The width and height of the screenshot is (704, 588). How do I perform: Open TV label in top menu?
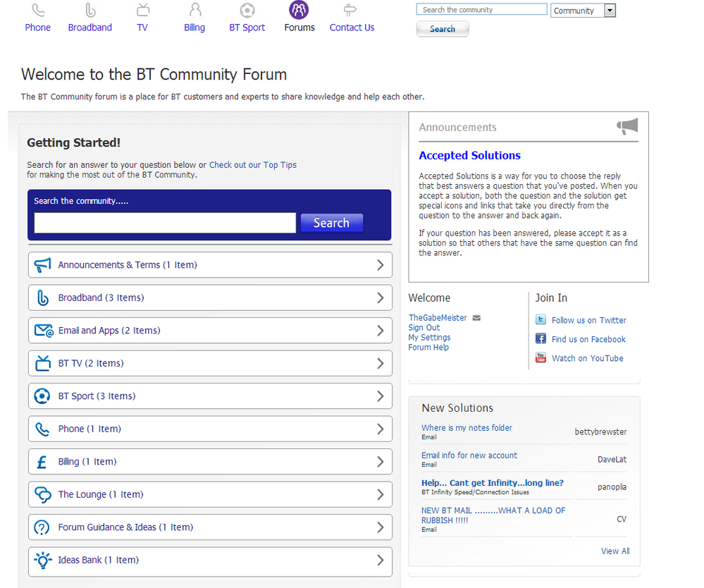[142, 27]
